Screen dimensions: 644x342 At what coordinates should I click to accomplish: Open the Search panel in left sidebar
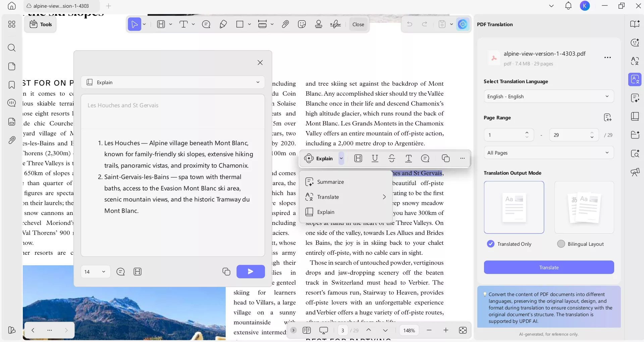[12, 48]
